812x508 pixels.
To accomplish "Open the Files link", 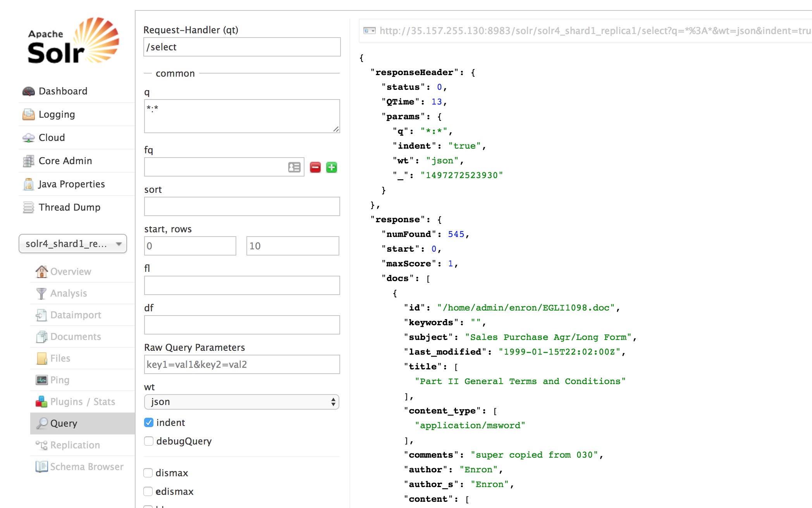I will (x=60, y=359).
